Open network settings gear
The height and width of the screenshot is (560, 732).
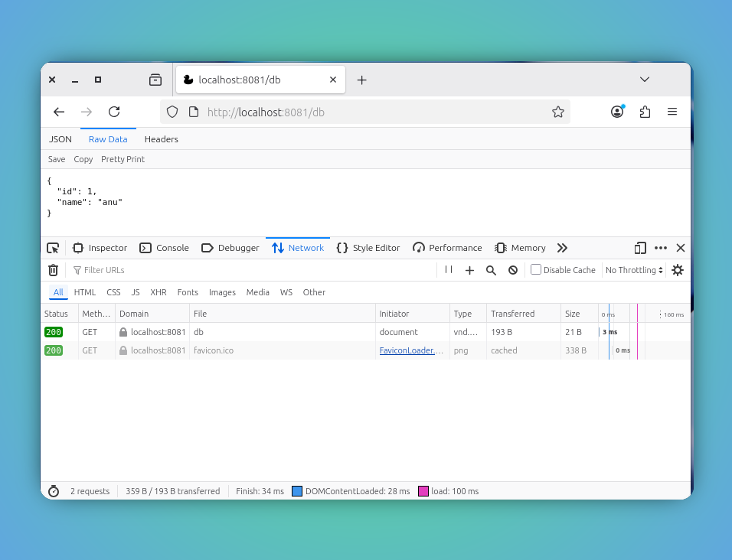pyautogui.click(x=678, y=270)
